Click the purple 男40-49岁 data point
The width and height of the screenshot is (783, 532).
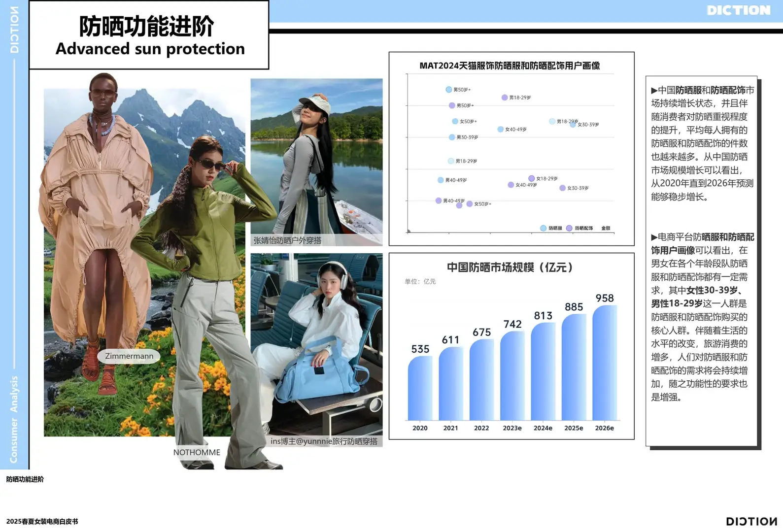pos(438,200)
